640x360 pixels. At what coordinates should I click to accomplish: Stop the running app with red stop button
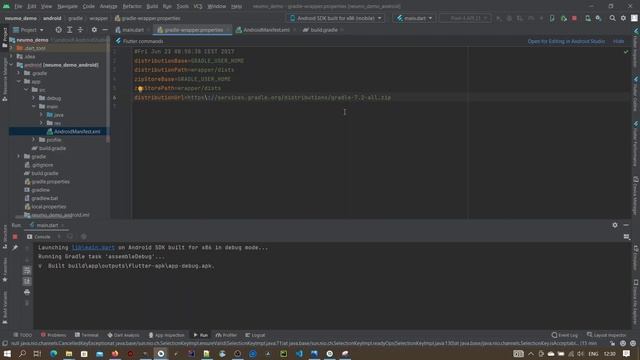[x=574, y=18]
